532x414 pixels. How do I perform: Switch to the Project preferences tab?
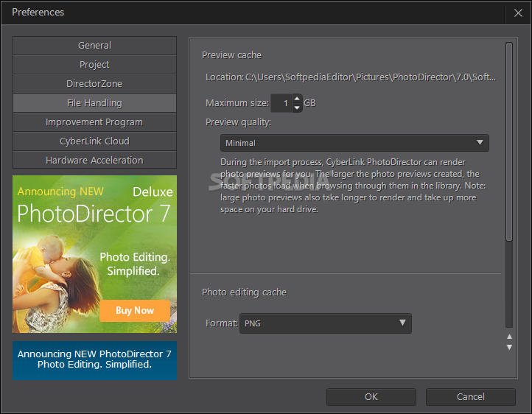(x=94, y=64)
